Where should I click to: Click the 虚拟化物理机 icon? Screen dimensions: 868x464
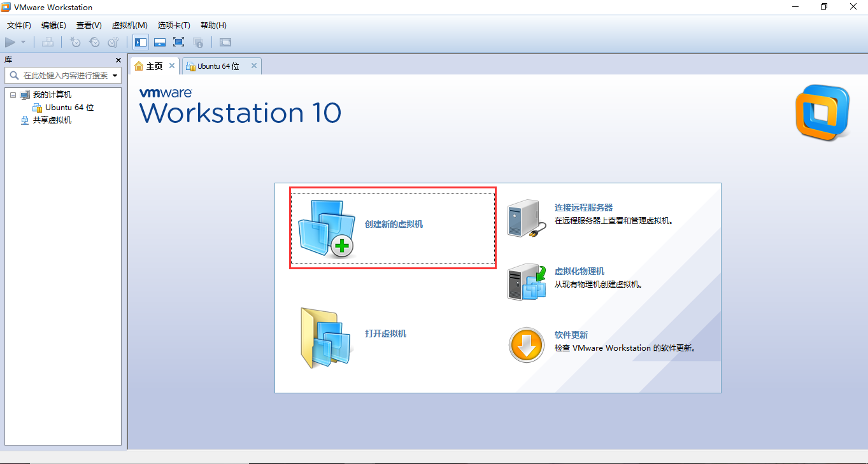click(527, 282)
